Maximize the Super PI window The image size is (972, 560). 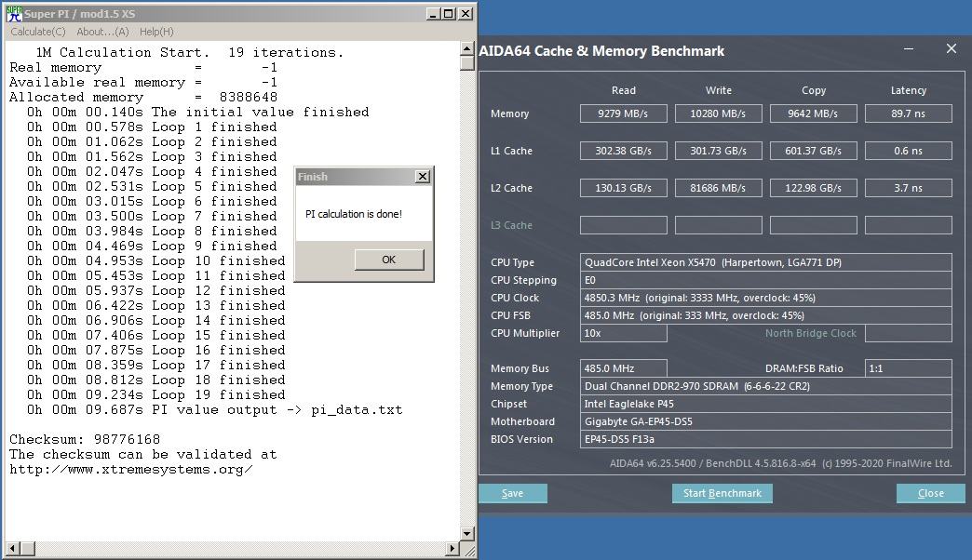pos(449,14)
